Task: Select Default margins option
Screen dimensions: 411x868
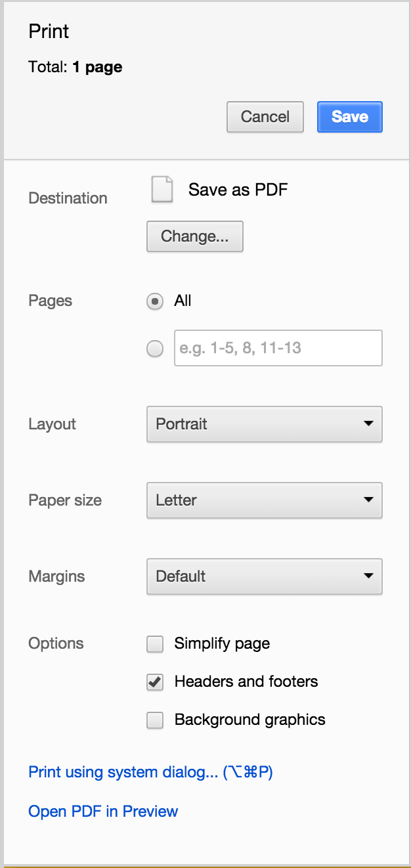Action: click(264, 576)
